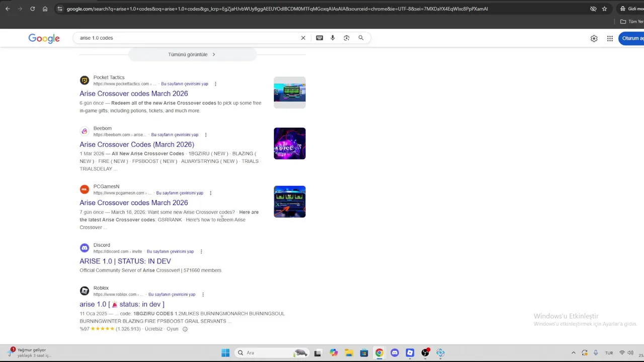
Task: Go to browser home page
Action: click(45, 9)
